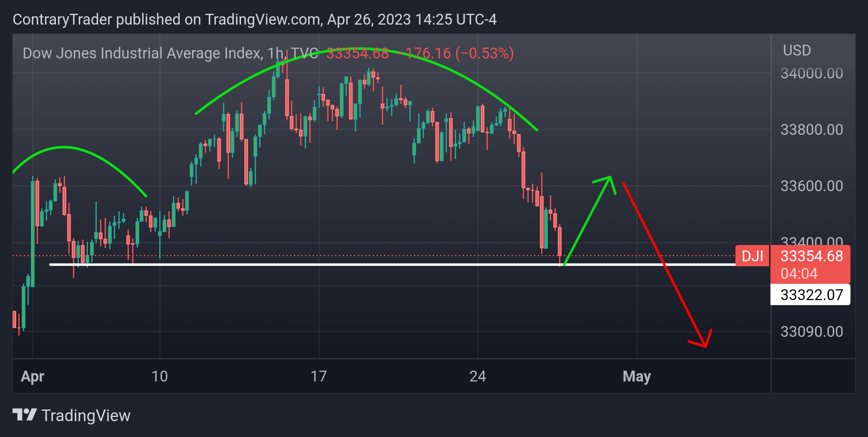Click the 17 date axis label

pyautogui.click(x=319, y=376)
